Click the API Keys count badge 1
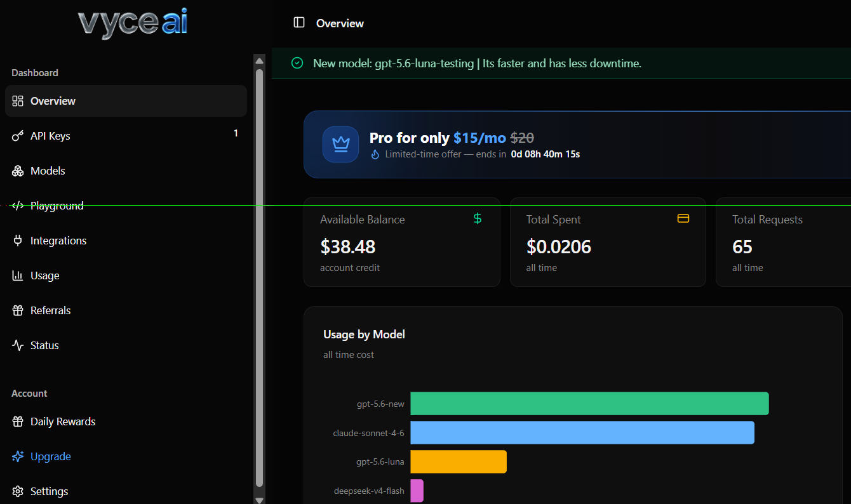 236,133
